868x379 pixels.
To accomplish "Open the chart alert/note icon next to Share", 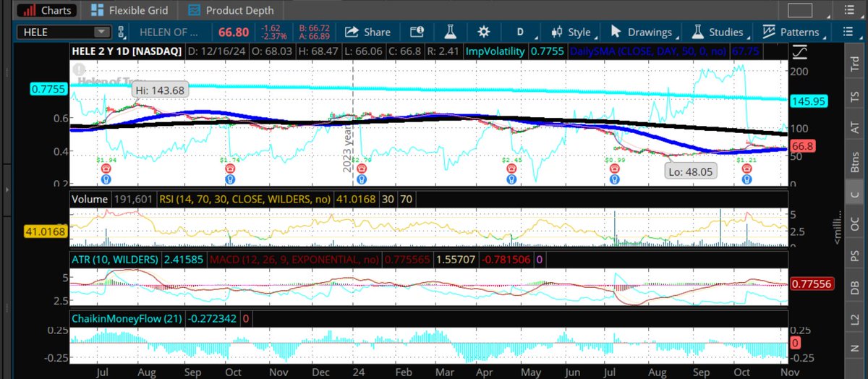I will [x=416, y=32].
